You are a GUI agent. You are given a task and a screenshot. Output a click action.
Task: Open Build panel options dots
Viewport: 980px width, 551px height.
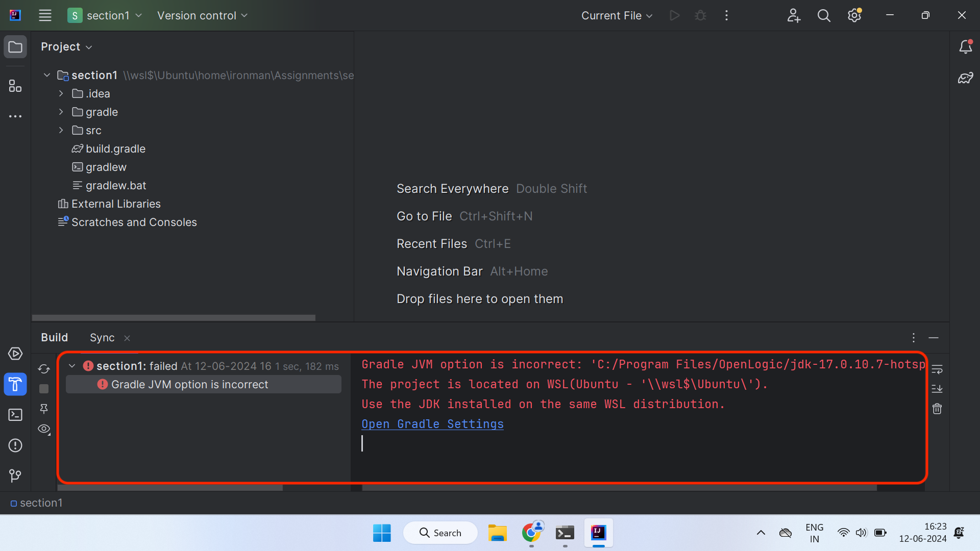tap(914, 338)
